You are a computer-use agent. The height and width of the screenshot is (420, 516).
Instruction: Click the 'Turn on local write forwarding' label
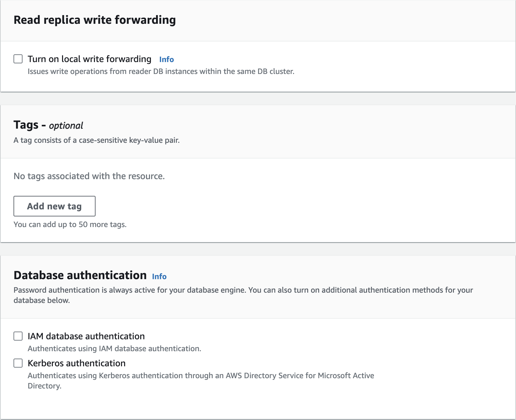tap(89, 59)
